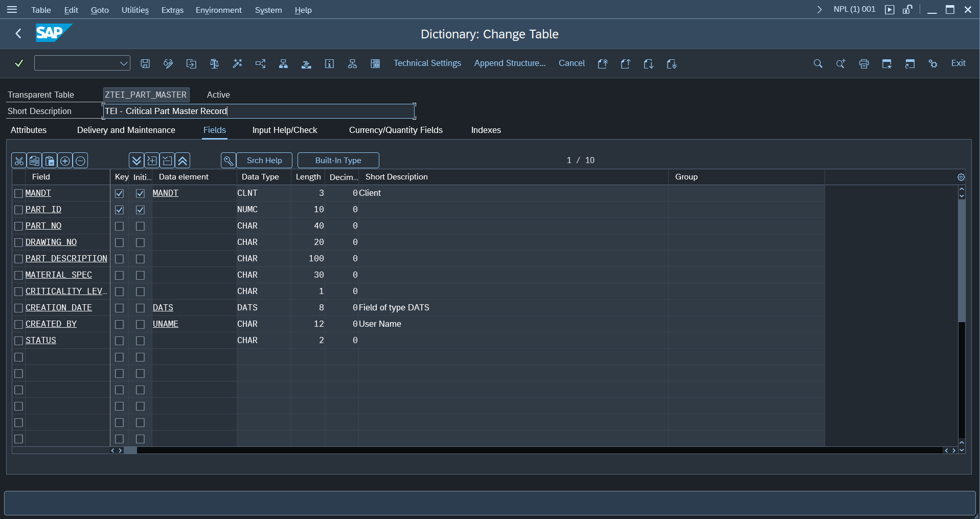Click the Exit button

pyautogui.click(x=958, y=63)
